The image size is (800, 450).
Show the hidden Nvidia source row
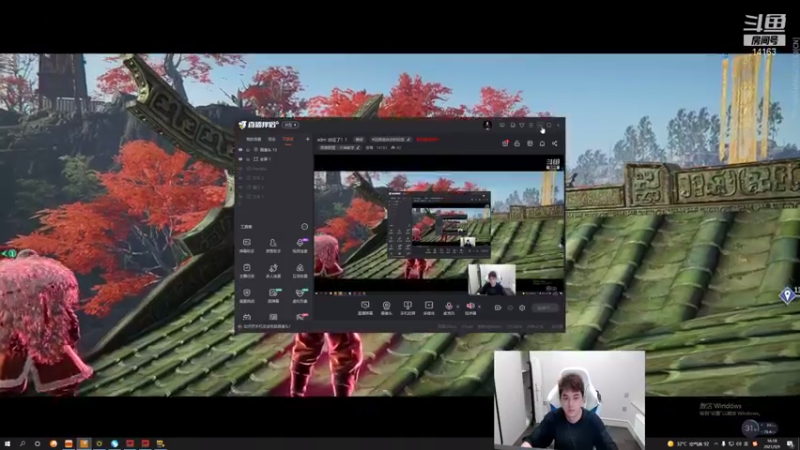click(x=240, y=168)
